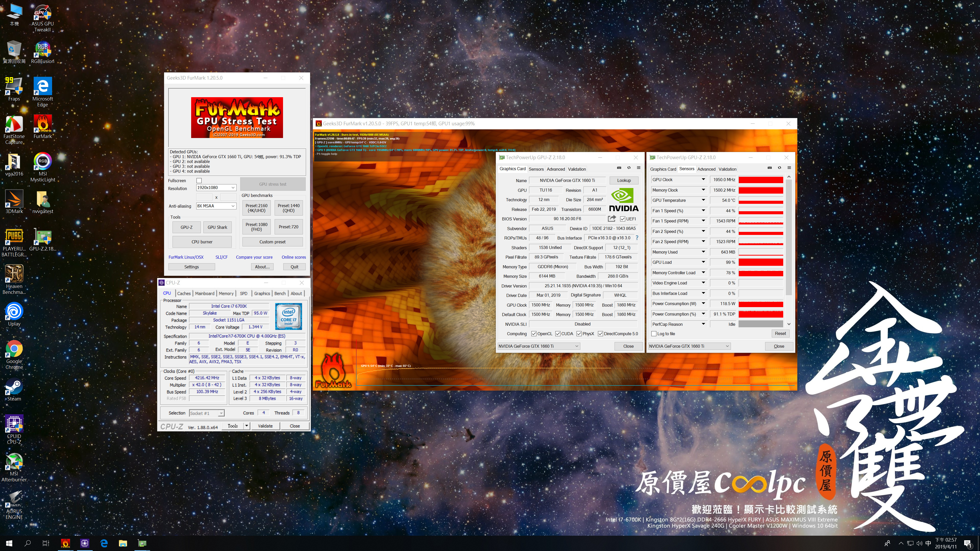
Task: Enable Log to file checkbox
Action: tap(654, 333)
